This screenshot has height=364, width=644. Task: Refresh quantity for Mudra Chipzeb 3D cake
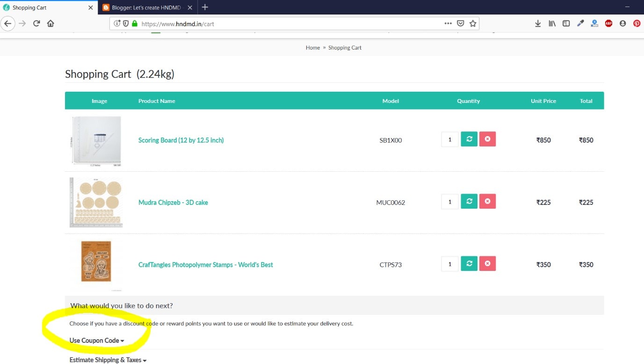469,201
